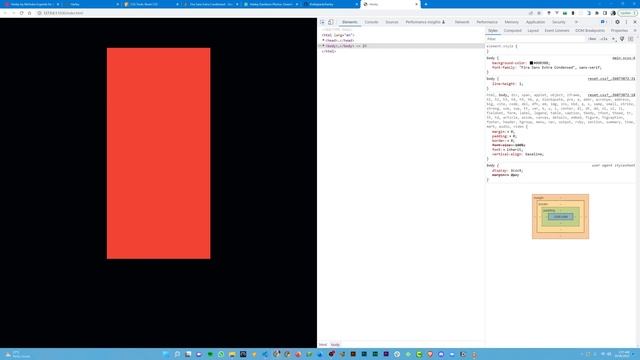The width and height of the screenshot is (640, 360).
Task: Switch to the Fira Sans Extra Condensed browser tab
Action: point(210,4)
